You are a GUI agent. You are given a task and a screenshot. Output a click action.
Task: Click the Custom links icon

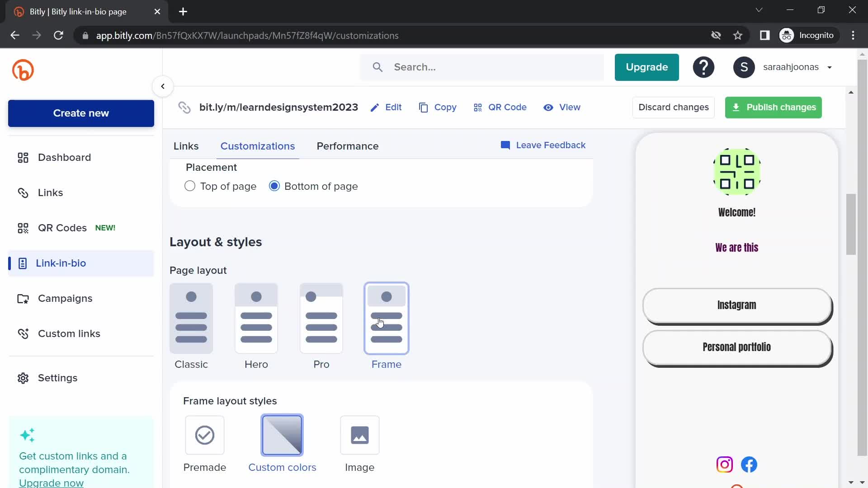coord(23,334)
